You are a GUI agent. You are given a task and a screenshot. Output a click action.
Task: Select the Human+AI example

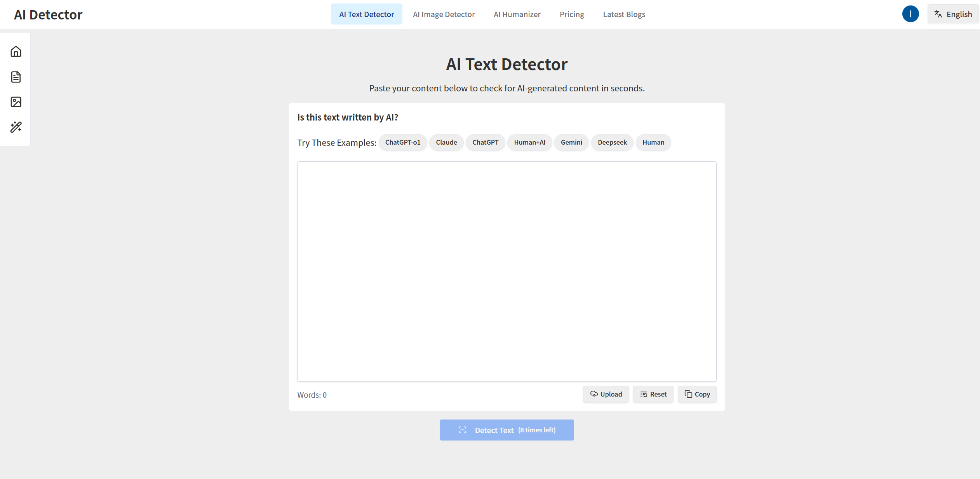[x=529, y=142]
